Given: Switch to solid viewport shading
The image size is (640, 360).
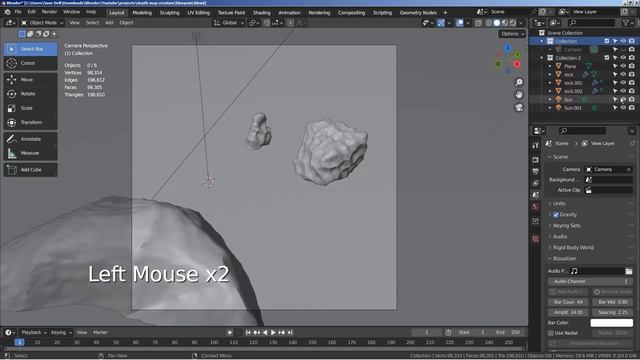Looking at the screenshot, I should 497,23.
